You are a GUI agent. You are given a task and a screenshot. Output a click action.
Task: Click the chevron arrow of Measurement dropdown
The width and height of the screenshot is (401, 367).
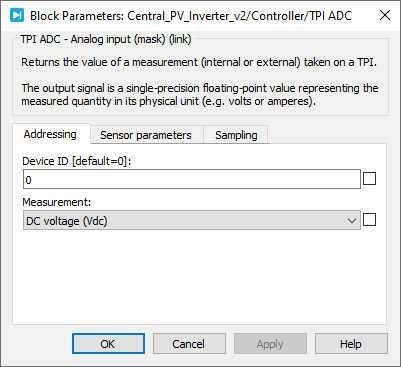352,221
